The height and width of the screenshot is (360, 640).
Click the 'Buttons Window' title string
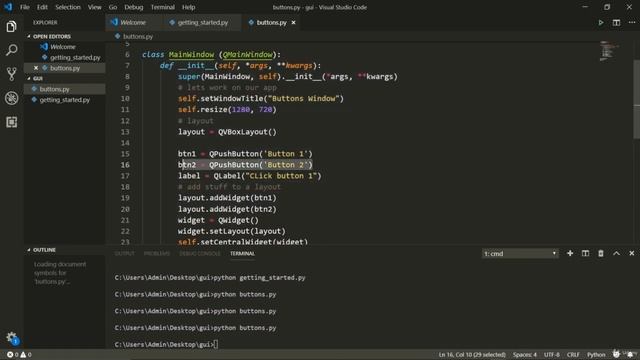(305, 98)
